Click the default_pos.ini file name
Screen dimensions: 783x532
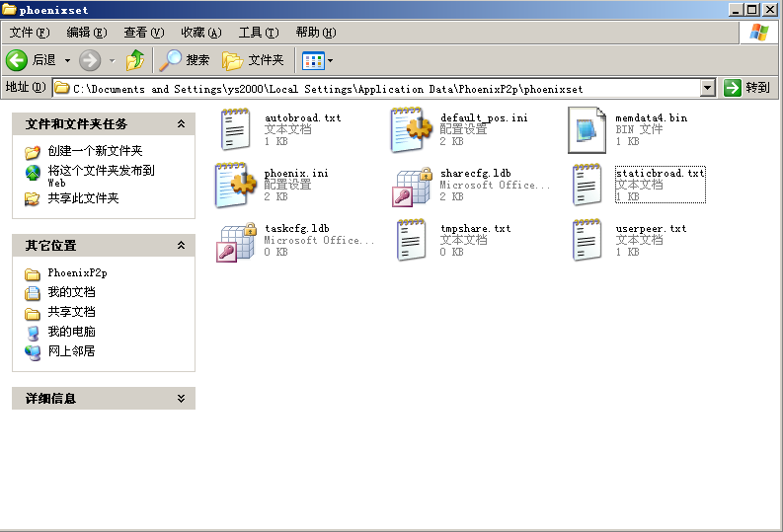click(x=484, y=117)
